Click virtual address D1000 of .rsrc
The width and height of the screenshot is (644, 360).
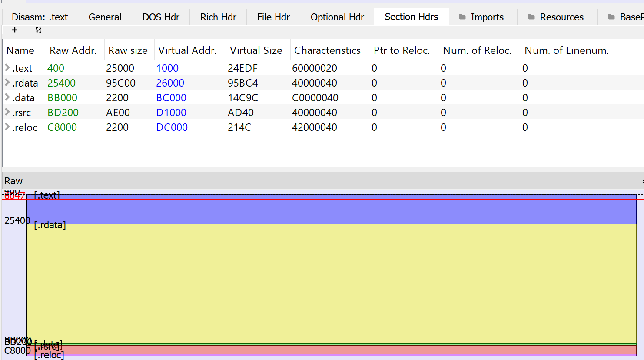click(x=171, y=113)
